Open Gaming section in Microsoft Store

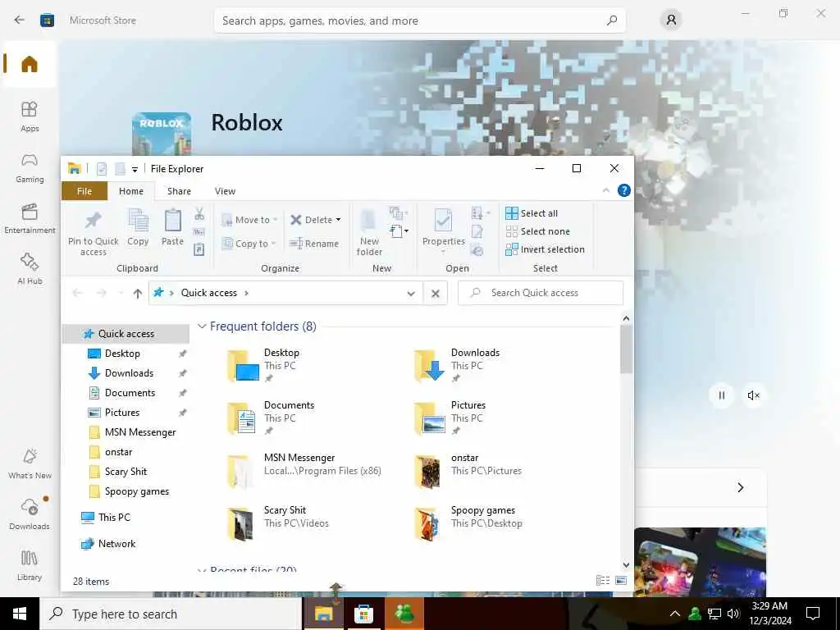(30, 167)
